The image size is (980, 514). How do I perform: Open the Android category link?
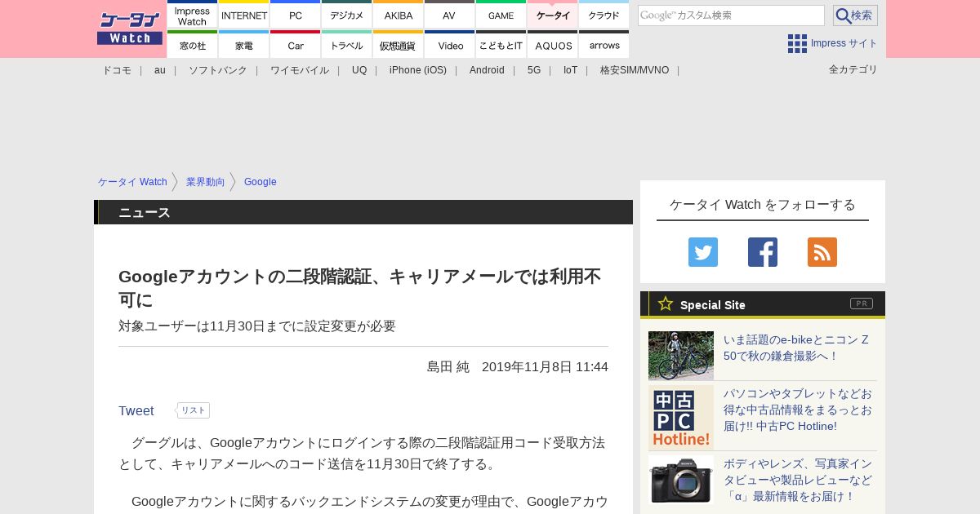[487, 70]
